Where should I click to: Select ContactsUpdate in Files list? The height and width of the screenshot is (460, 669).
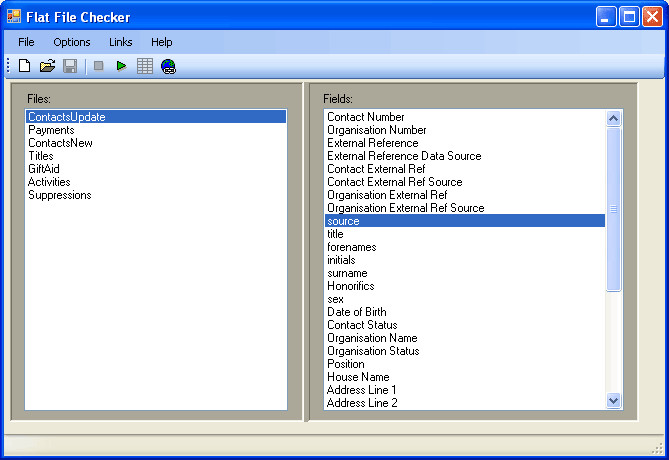[156, 117]
